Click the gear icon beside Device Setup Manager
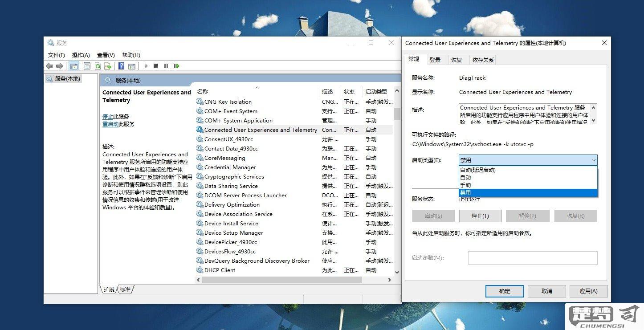This screenshot has width=644, height=330. (200, 232)
